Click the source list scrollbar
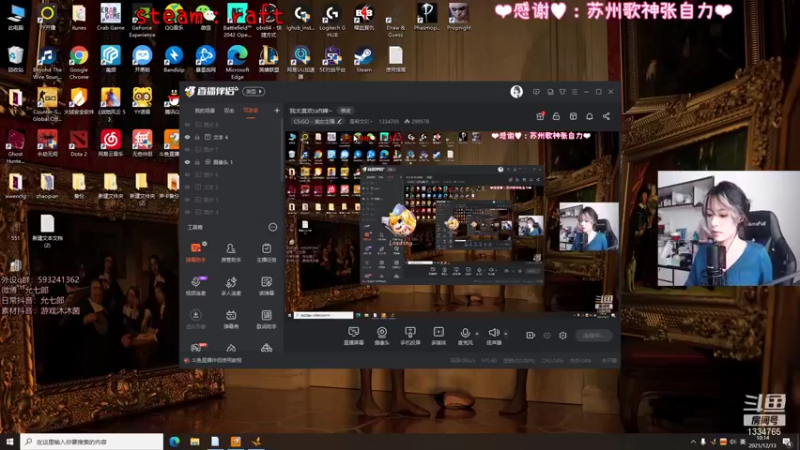 [x=282, y=151]
